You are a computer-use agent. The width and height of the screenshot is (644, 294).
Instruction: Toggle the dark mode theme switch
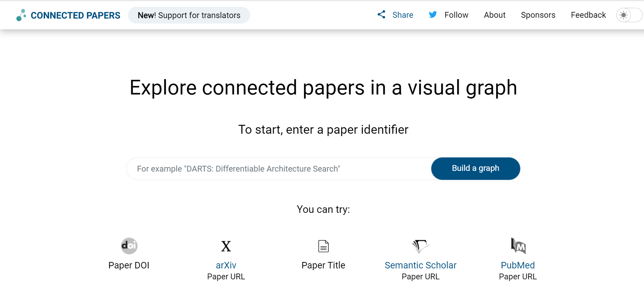(629, 15)
